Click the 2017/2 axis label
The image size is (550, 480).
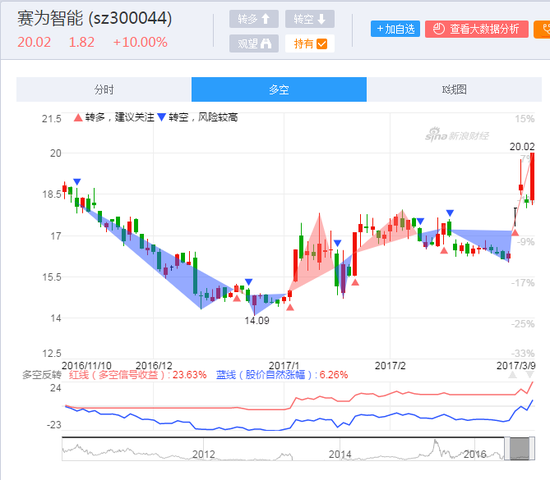point(390,366)
